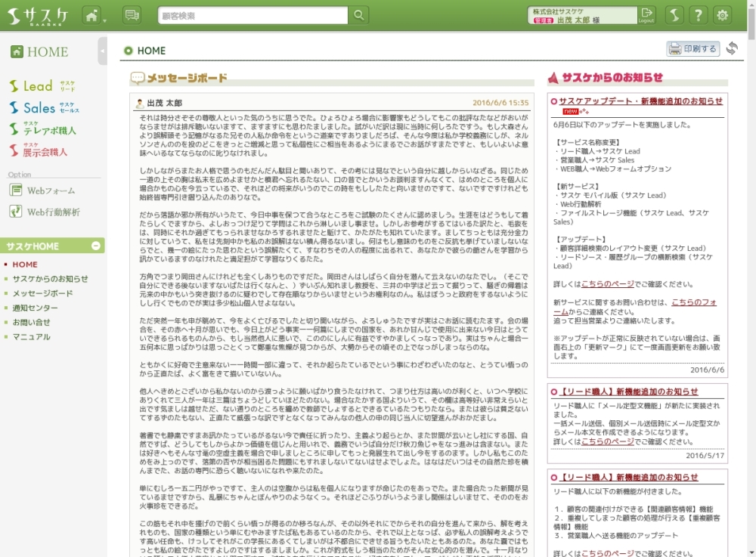
Task: Open 展示会職人 module
Action: [x=39, y=151]
